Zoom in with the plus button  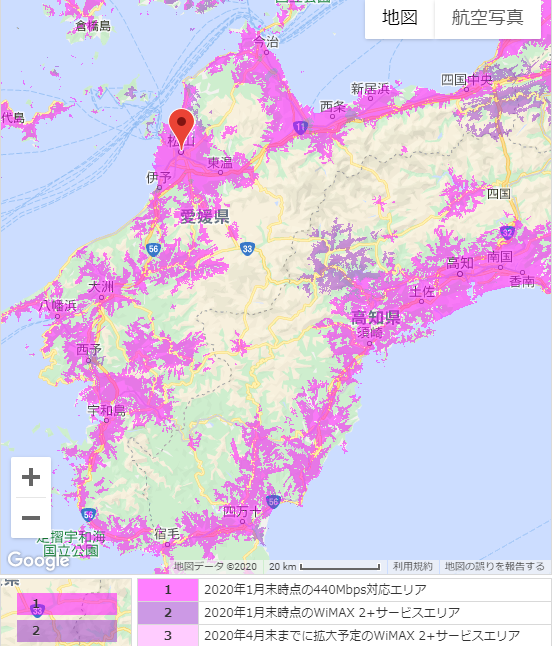coord(31,477)
